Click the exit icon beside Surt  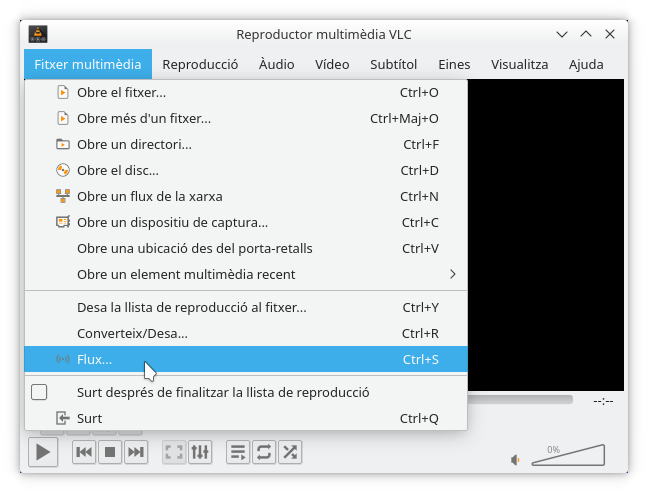pos(62,418)
